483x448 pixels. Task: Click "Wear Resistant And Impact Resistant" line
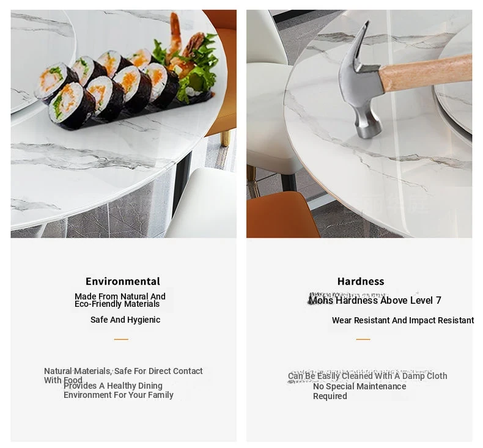pos(403,320)
